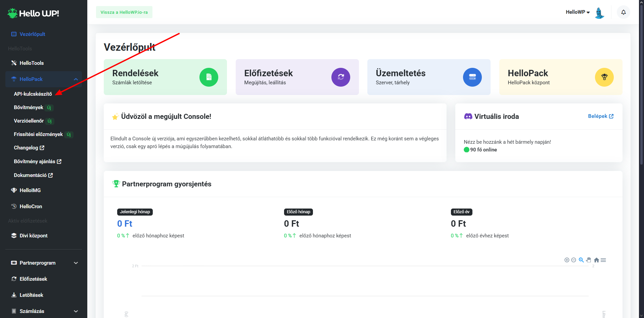Open API-kulcskészítő in the sidebar
Image resolution: width=644 pixels, height=318 pixels.
coord(33,94)
